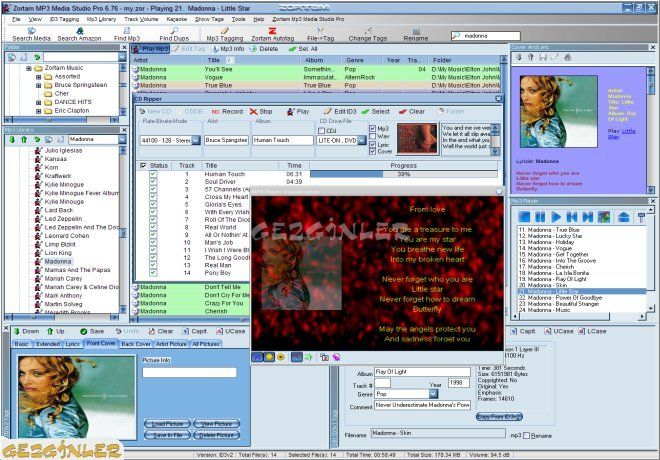Save tag changes with the Save icon

click(x=92, y=331)
